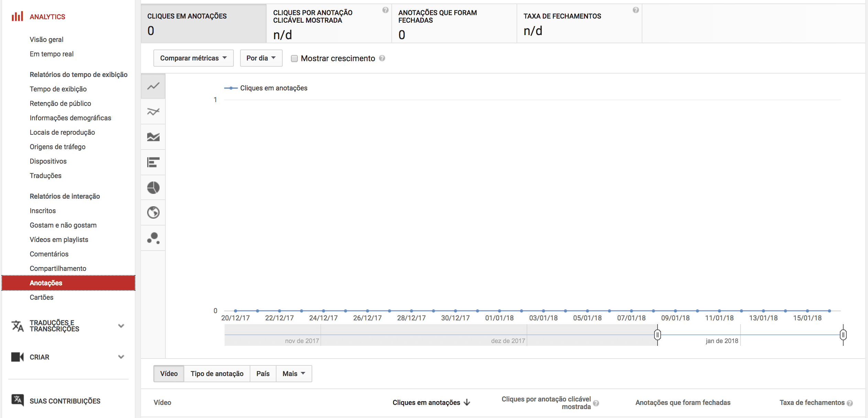Viewport: 868px width, 418px height.
Task: Select the line chart view icon
Action: click(x=153, y=86)
